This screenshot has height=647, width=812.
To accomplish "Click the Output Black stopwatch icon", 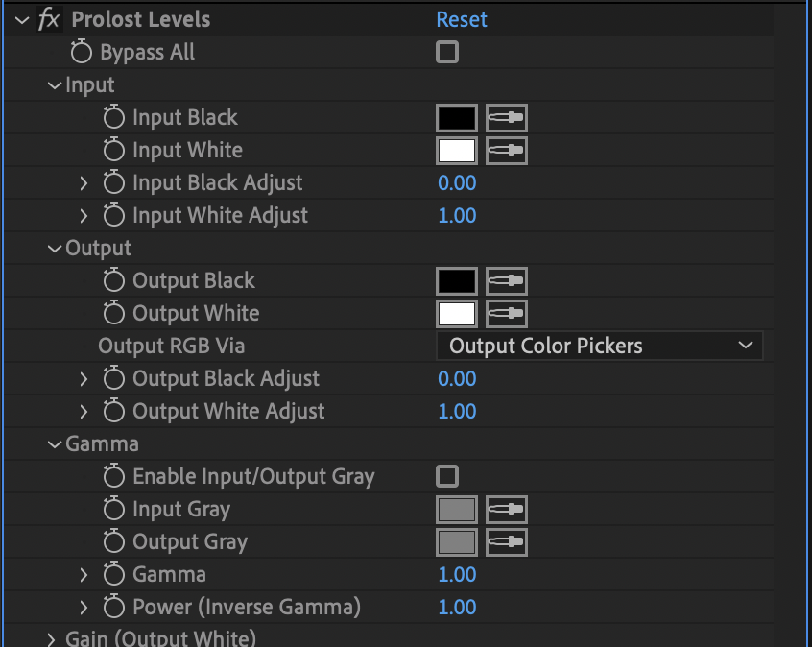I will click(x=114, y=280).
